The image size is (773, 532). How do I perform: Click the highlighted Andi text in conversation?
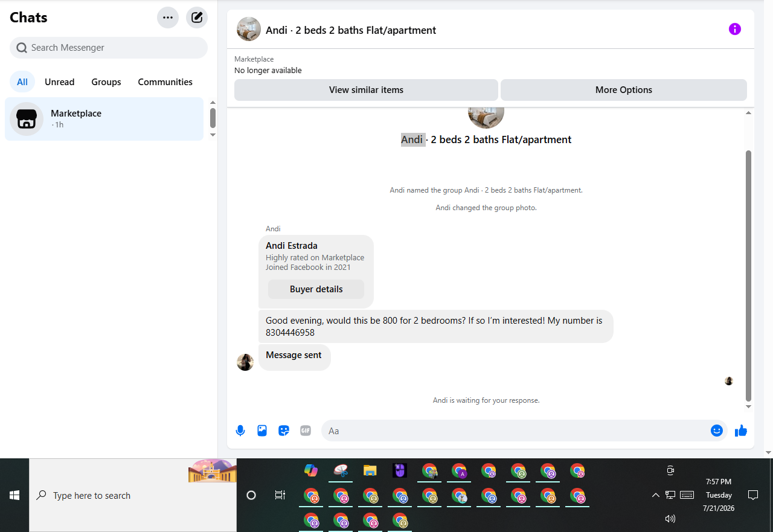(412, 139)
